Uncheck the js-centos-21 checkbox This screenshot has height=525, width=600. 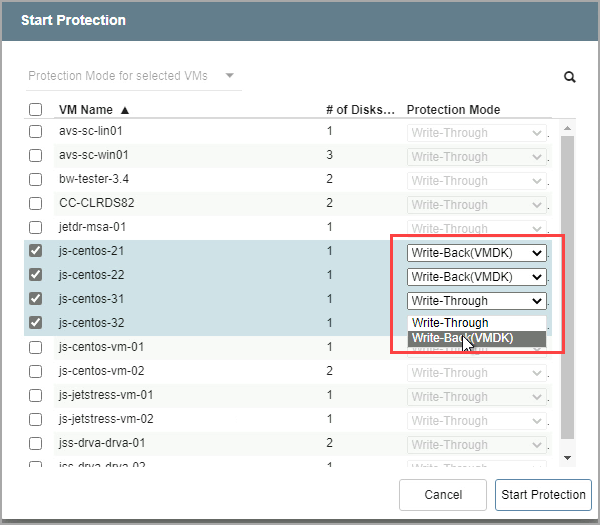coord(36,252)
